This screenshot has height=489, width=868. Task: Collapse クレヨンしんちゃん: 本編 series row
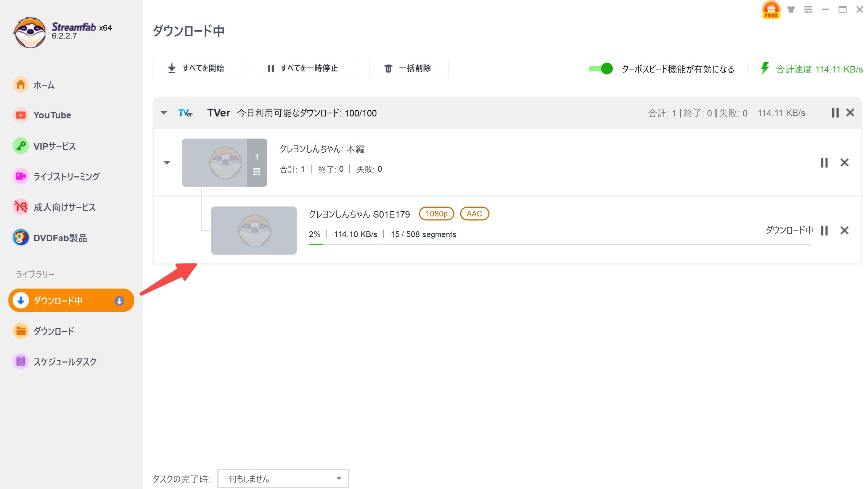167,163
